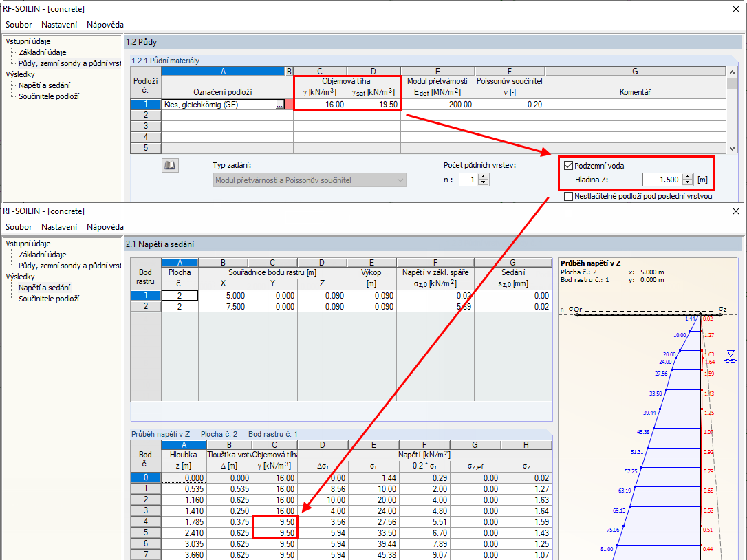747x560 pixels.
Task: Click the Hladina Z input field
Action: point(661,180)
